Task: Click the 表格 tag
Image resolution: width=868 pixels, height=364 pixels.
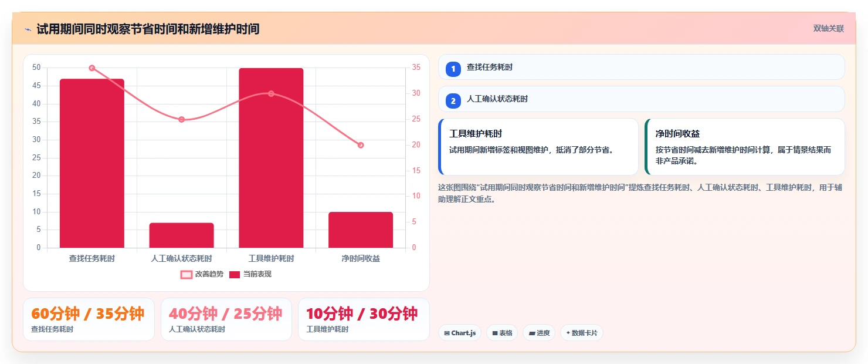Action: pyautogui.click(x=502, y=333)
